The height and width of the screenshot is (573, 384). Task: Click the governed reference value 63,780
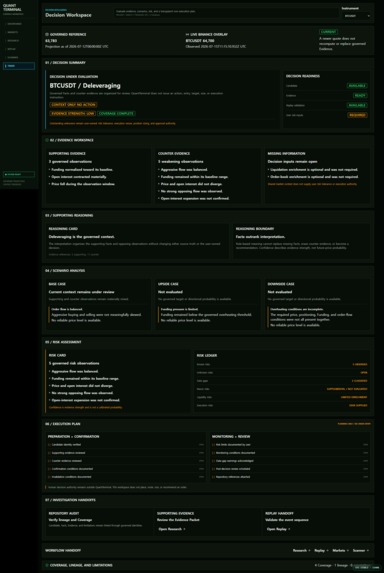pos(51,41)
